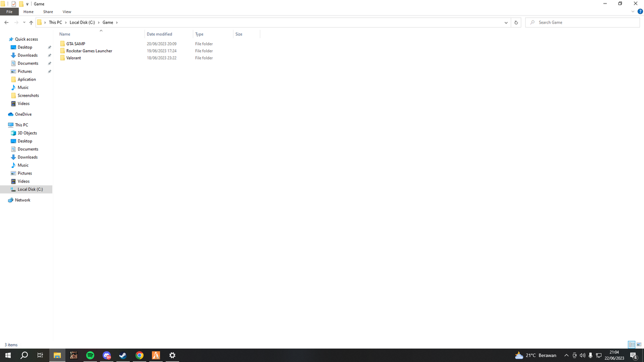Image resolution: width=644 pixels, height=362 pixels.
Task: Sort files by the Size column
Action: coord(247,34)
